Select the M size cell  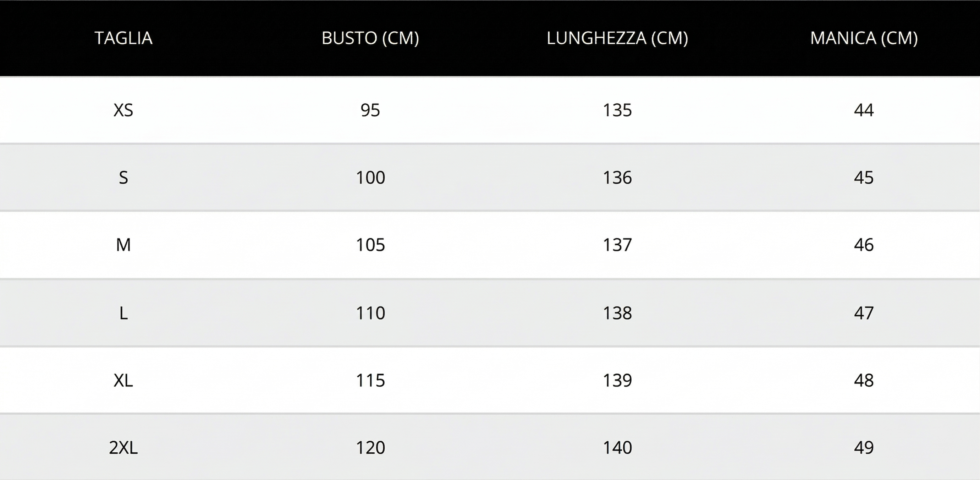click(x=123, y=245)
